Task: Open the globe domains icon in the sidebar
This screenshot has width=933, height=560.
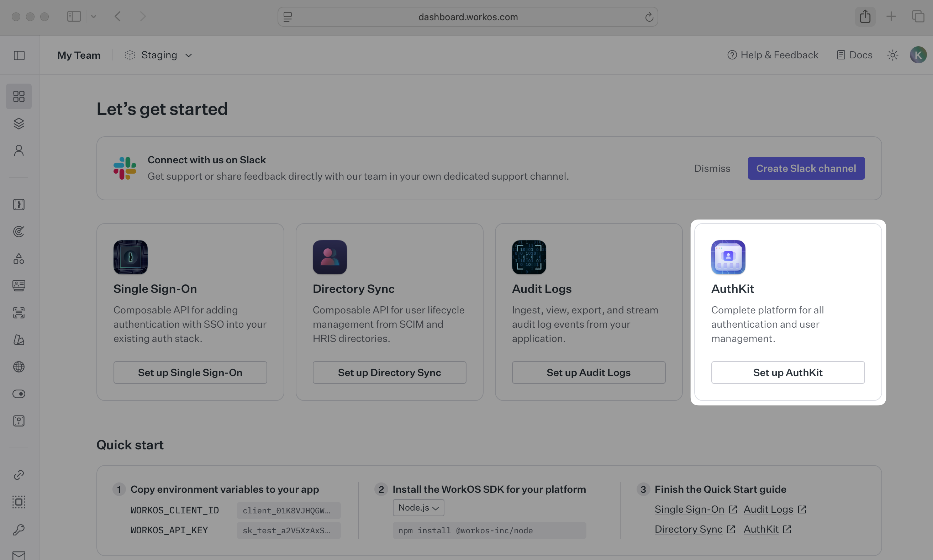Action: coord(19,367)
